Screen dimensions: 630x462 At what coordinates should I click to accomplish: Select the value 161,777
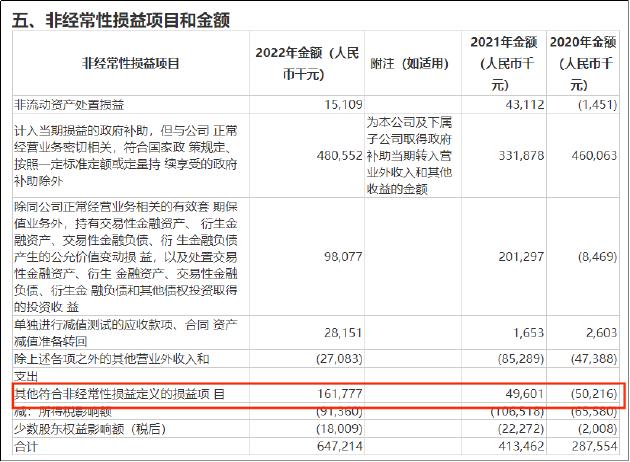(x=340, y=394)
